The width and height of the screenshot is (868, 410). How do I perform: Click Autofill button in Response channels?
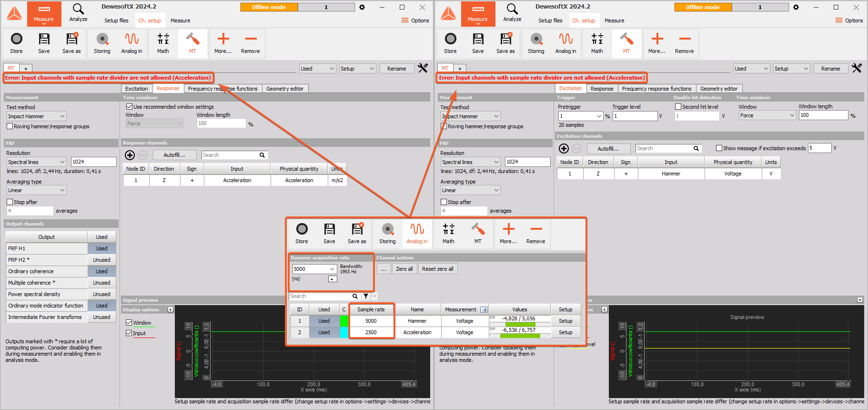tap(174, 155)
